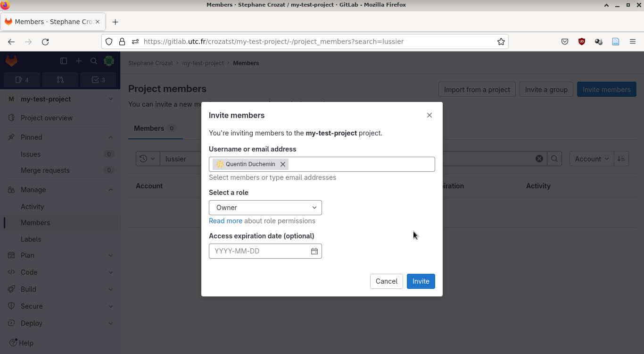This screenshot has width=644, height=354.
Task: Click the blue Invite button
Action: [x=421, y=281]
